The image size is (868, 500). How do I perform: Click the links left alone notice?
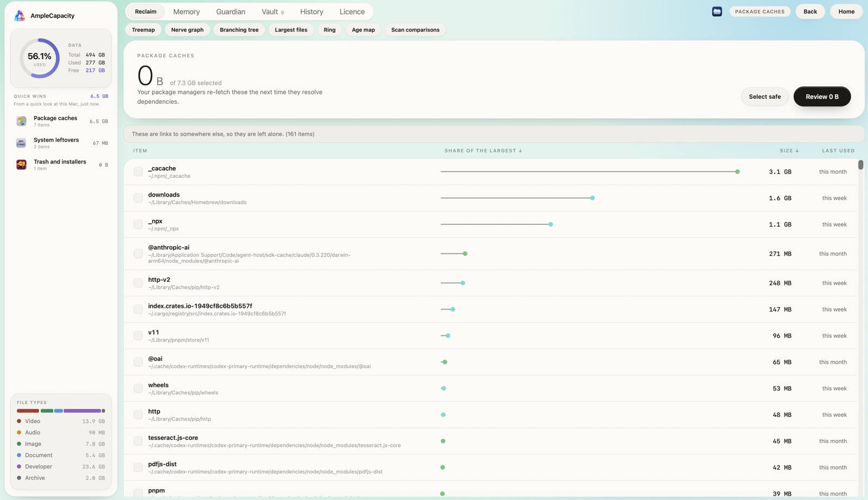[494, 134]
